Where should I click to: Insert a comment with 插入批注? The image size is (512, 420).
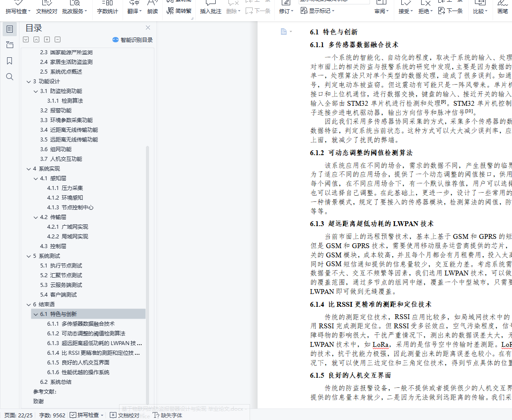[211, 7]
